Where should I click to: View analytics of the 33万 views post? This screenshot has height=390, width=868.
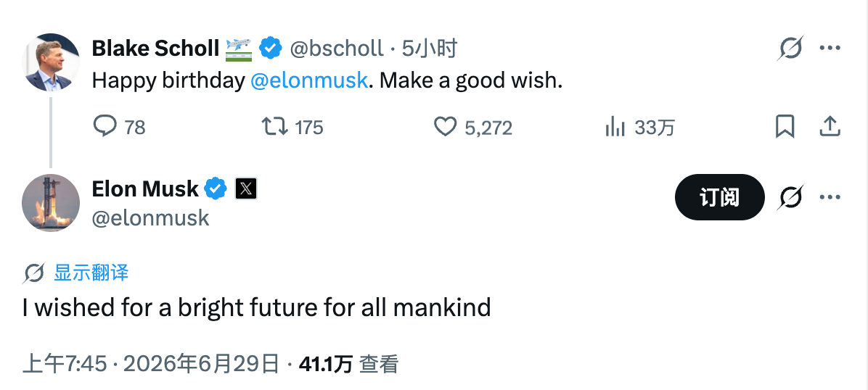coord(615,127)
